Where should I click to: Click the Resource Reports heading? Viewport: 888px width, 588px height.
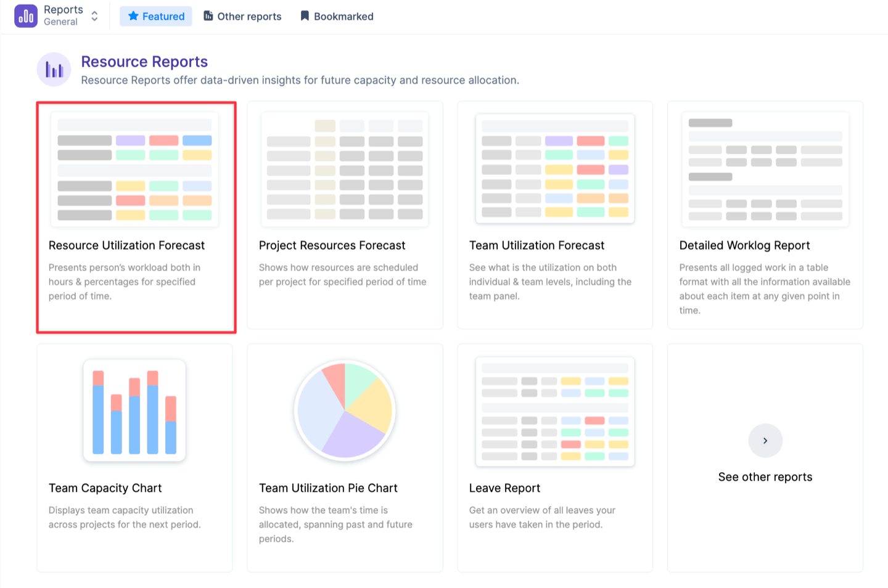144,62
